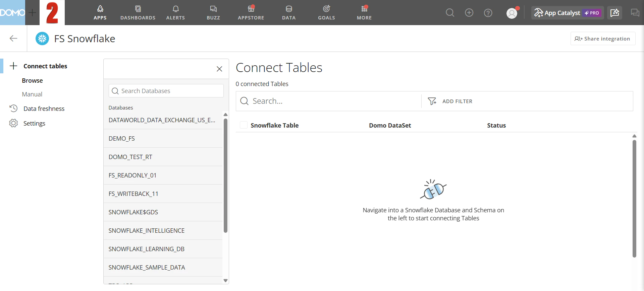Visit the Appstore

click(251, 13)
